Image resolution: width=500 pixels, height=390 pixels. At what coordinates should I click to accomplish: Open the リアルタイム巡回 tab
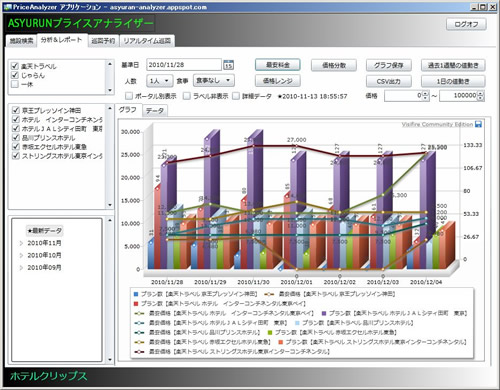(147, 41)
